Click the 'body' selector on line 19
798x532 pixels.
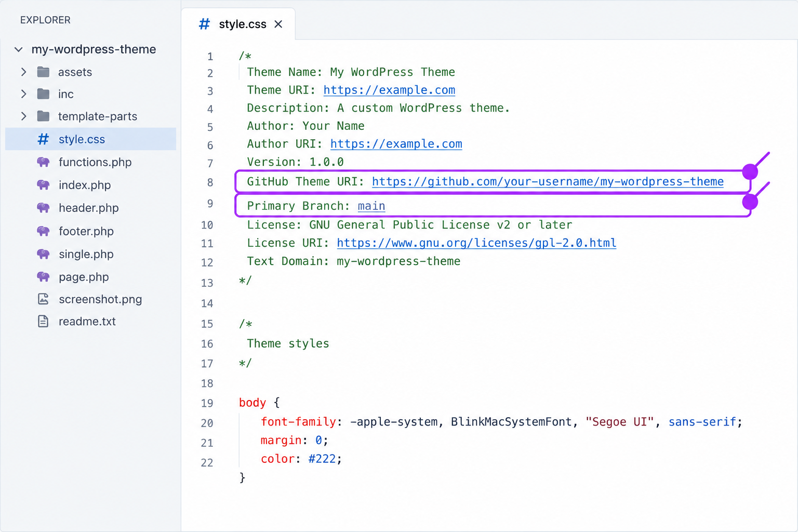pos(252,403)
